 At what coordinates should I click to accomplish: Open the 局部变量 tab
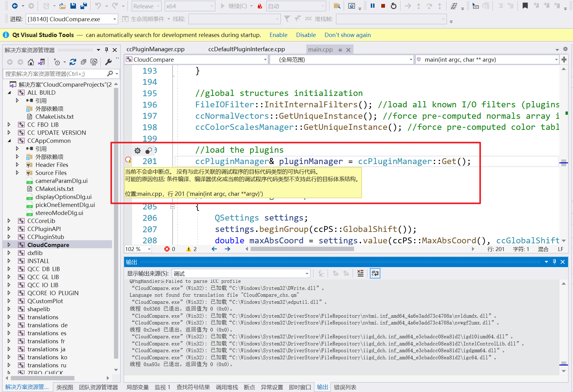pos(138,387)
